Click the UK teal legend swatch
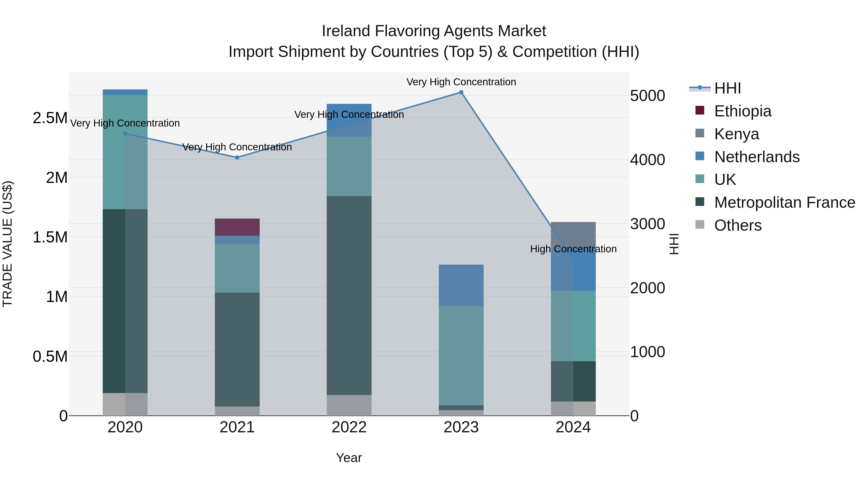The width and height of the screenshot is (868, 488). pos(700,179)
